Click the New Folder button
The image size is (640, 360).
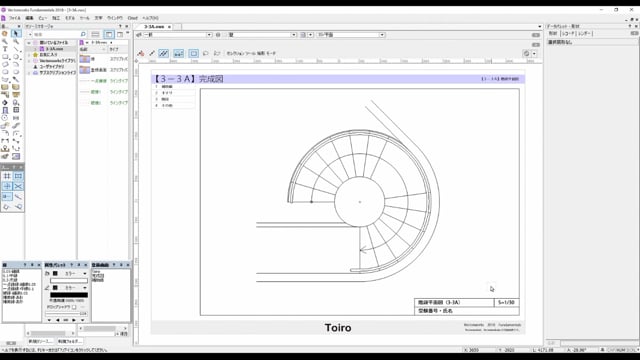coord(70,341)
